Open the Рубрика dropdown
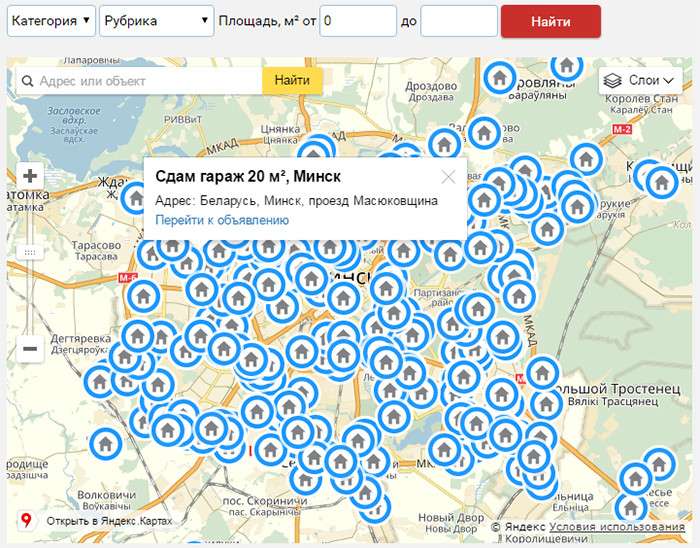Screen dimensions: 700x548 tap(156, 21)
